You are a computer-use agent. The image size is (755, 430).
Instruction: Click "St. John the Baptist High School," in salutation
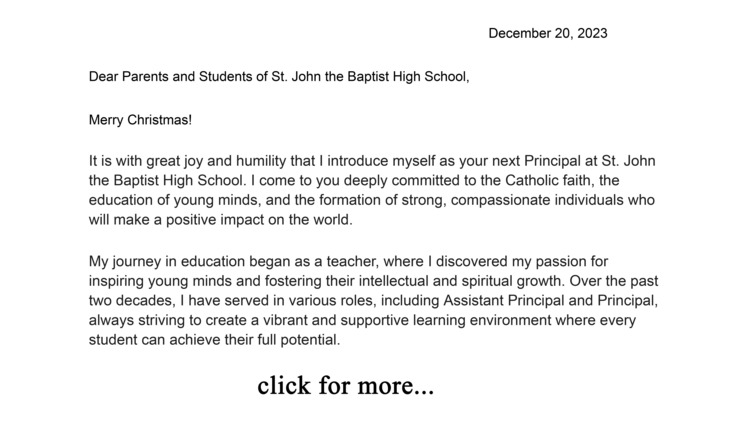370,77
